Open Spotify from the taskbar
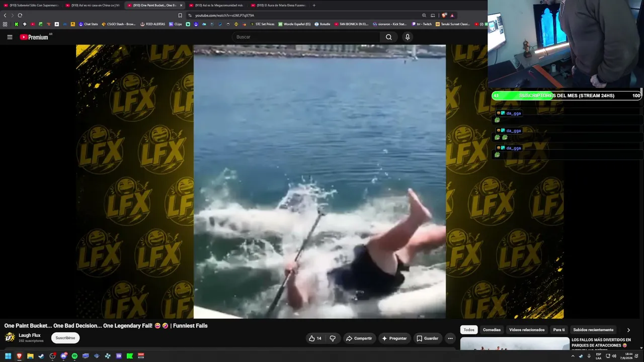644x362 pixels. 74,356
